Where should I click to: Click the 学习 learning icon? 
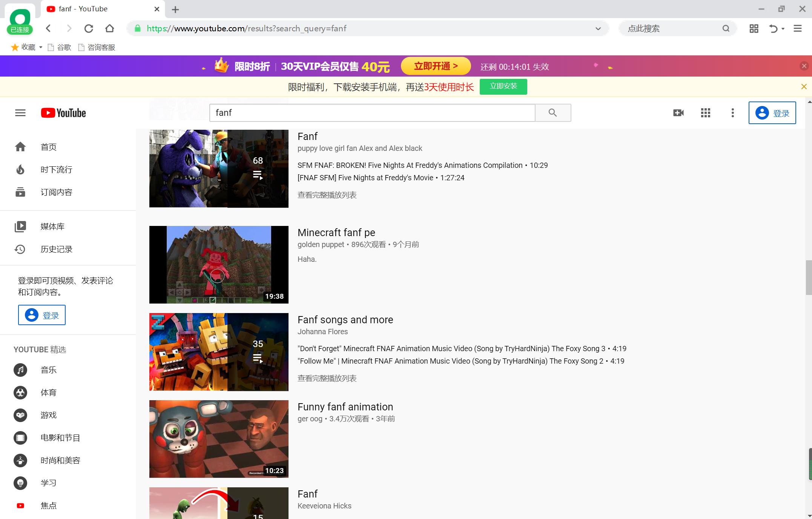click(20, 483)
